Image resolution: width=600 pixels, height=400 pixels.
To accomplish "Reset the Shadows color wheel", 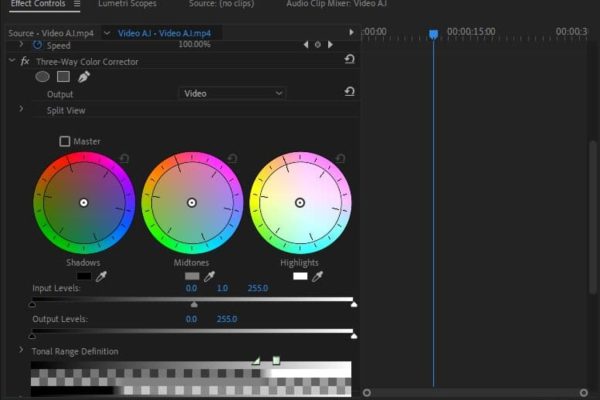I will [125, 158].
